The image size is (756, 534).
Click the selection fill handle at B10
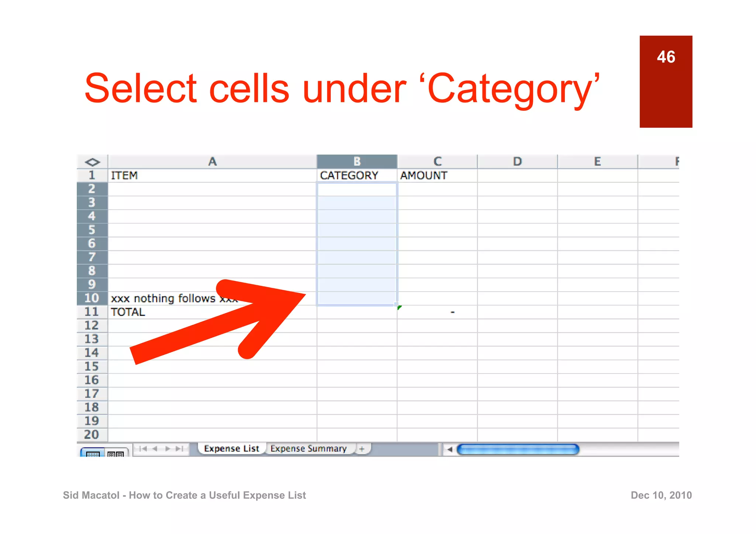click(397, 305)
